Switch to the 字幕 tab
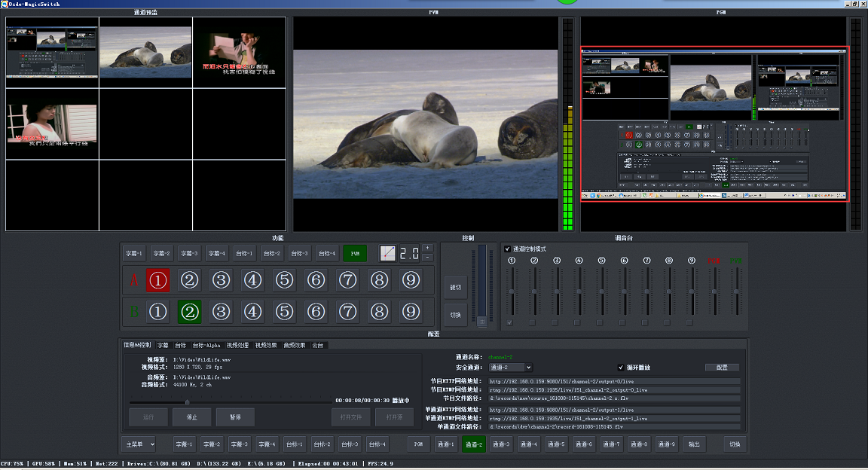This screenshot has width=868, height=470. [163, 346]
